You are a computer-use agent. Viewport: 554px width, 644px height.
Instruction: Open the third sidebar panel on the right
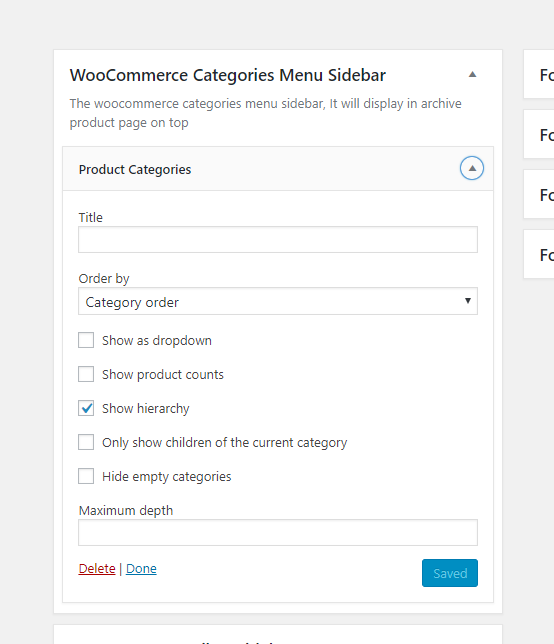[x=539, y=194]
